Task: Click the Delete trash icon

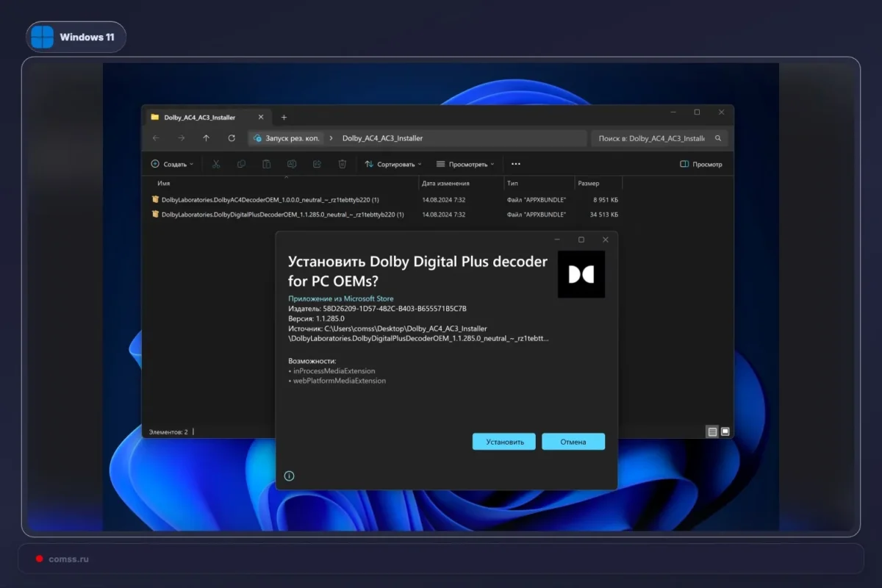Action: (x=342, y=165)
